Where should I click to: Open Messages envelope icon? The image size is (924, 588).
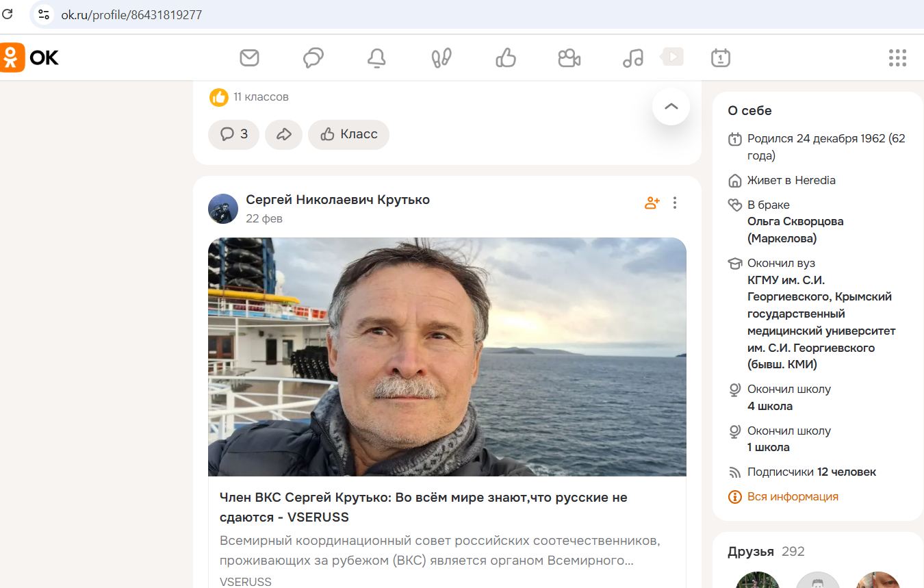pyautogui.click(x=250, y=57)
